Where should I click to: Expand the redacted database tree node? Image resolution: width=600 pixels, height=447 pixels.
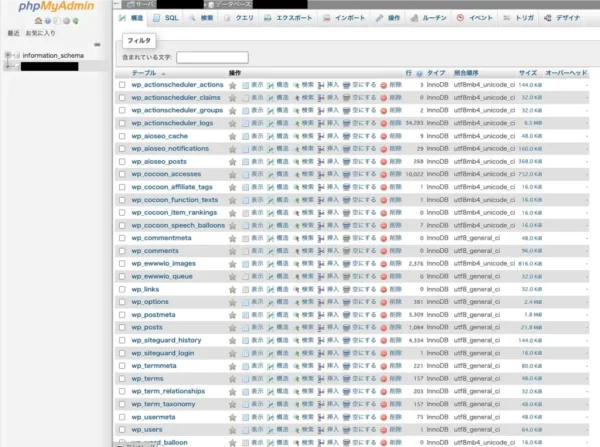click(x=8, y=66)
